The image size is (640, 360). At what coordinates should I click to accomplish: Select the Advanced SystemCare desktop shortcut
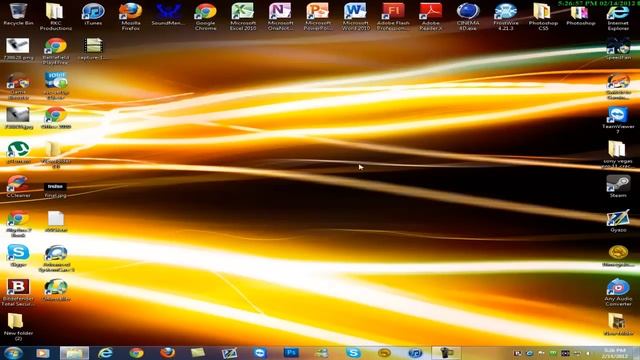(56, 258)
